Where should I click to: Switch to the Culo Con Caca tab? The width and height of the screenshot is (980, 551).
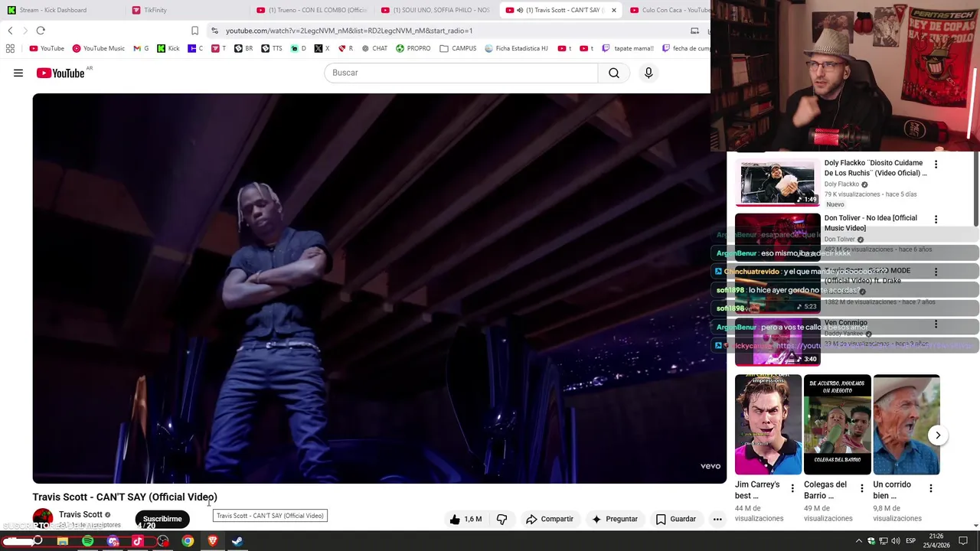click(x=669, y=10)
